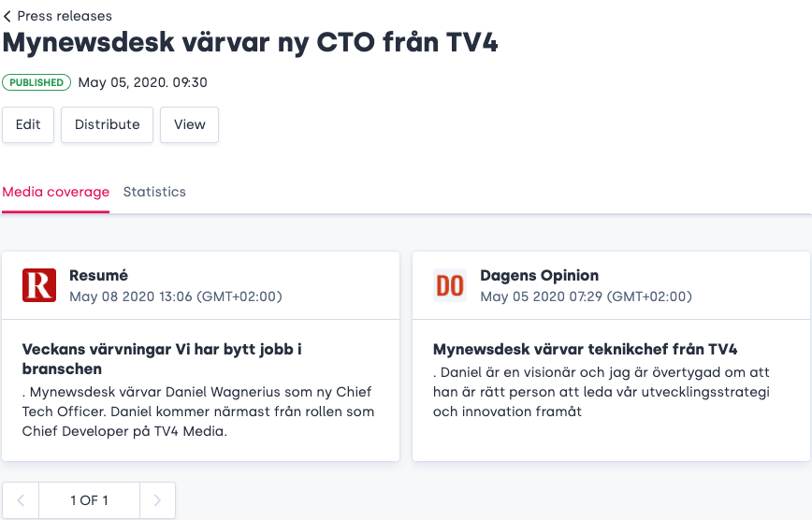Image resolution: width=812 pixels, height=520 pixels.
Task: Click the Dagens Opinion DO logo icon
Action: tap(450, 285)
